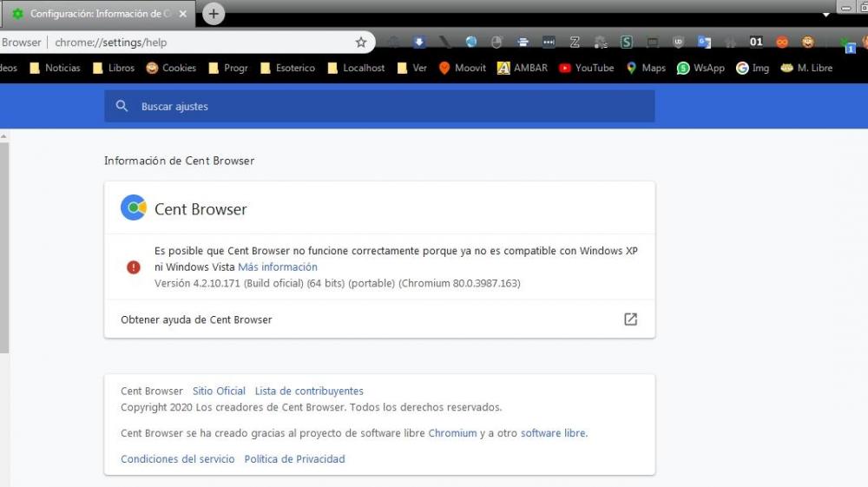Click the left vertical scrollbar thumb

coord(3,247)
